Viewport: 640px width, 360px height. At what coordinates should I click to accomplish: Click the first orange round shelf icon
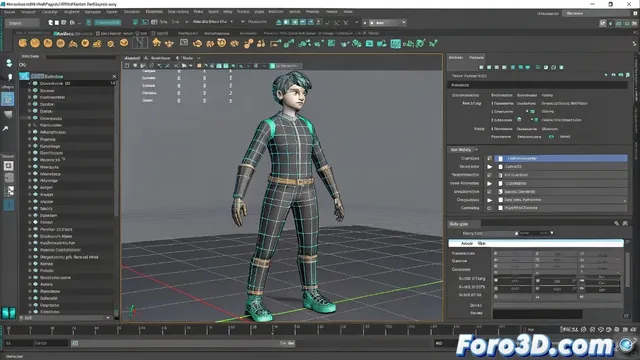(x=23, y=43)
